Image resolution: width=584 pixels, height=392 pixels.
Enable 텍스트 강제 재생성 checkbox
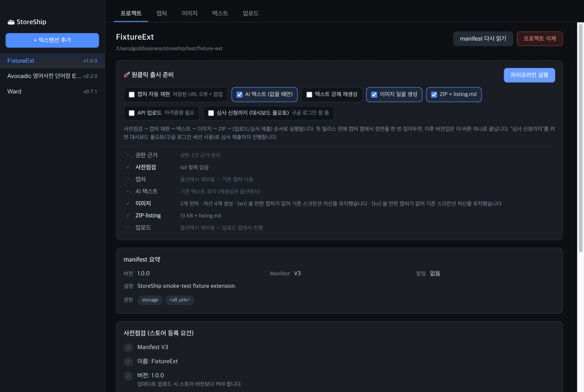coord(309,94)
